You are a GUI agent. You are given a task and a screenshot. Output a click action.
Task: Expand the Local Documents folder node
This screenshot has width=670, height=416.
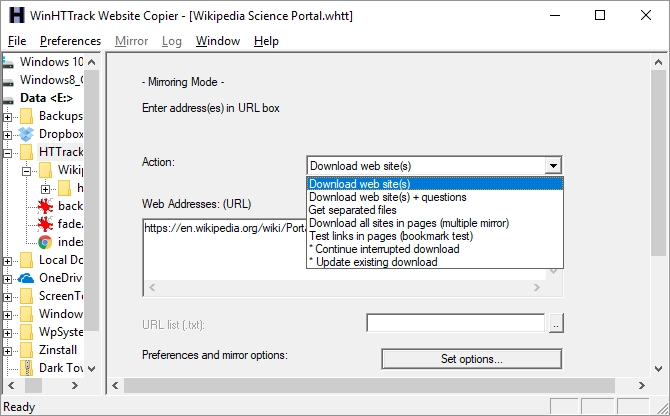click(x=8, y=260)
